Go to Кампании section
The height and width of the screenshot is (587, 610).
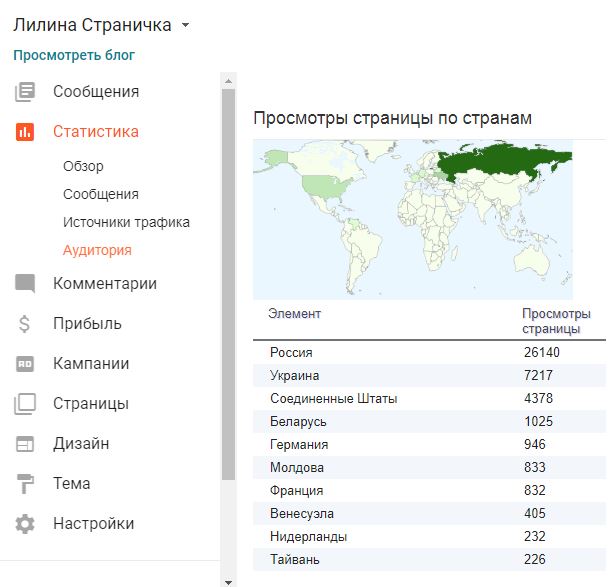pos(91,364)
